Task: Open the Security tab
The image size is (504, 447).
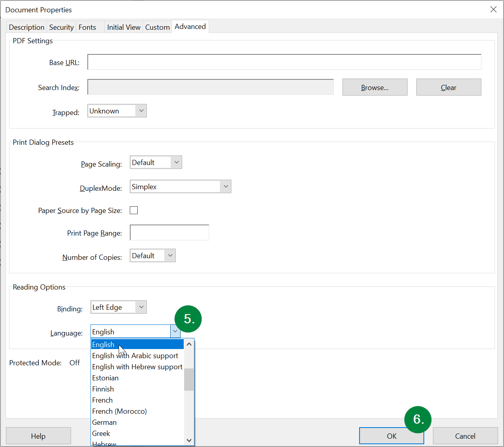Action: coord(61,27)
